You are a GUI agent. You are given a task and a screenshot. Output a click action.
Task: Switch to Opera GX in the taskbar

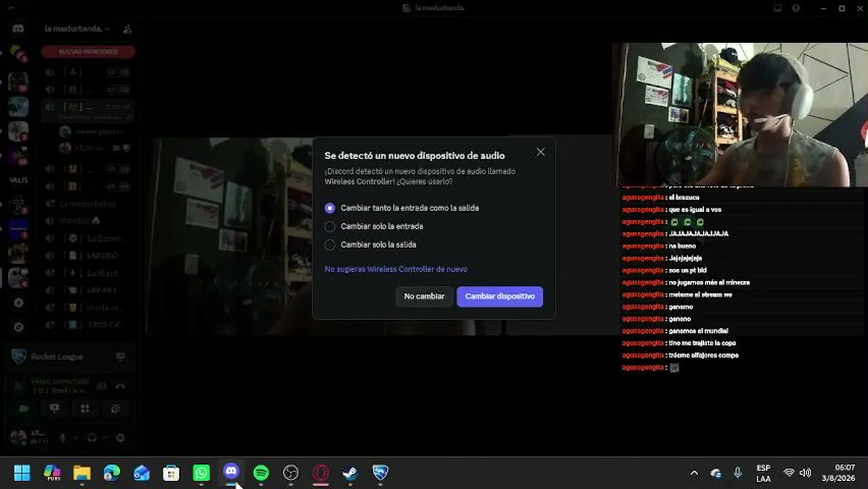pyautogui.click(x=321, y=473)
